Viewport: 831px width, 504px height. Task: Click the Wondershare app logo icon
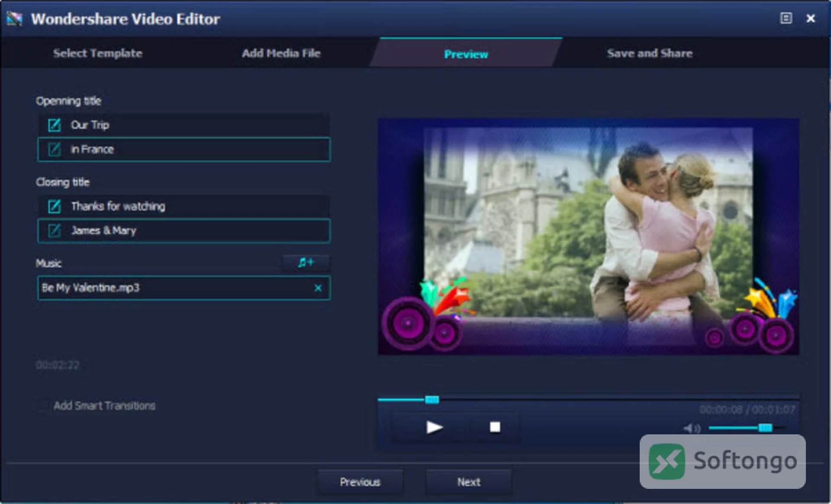(x=14, y=19)
